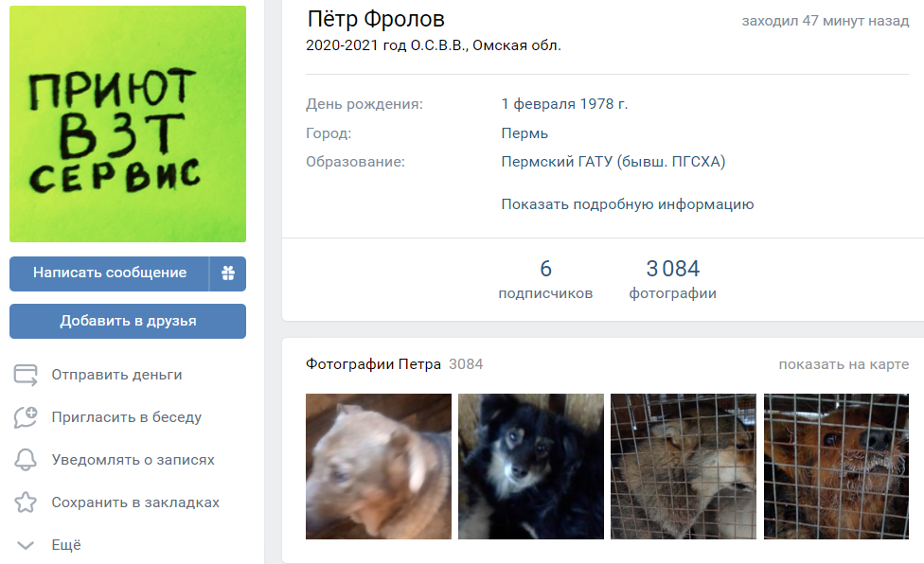
Task: Open the 3 084 фотографии counter
Action: click(672, 279)
